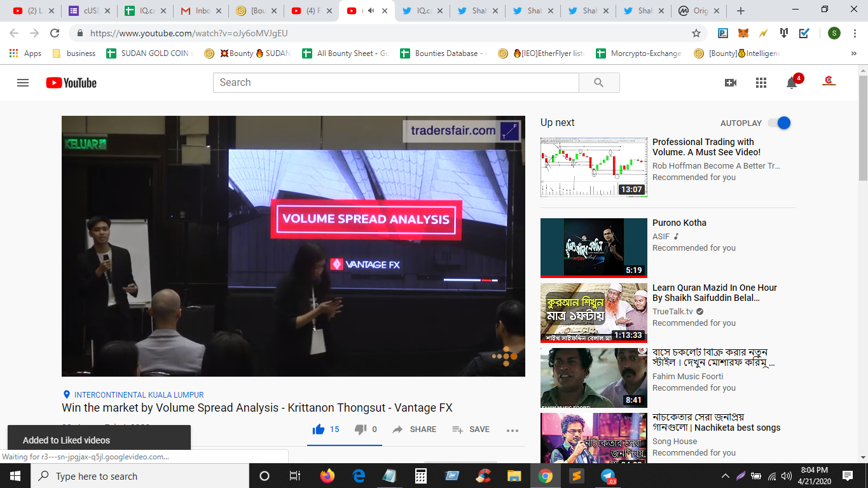The width and height of the screenshot is (868, 488).
Task: Open the blue P extension icon
Action: [x=723, y=33]
